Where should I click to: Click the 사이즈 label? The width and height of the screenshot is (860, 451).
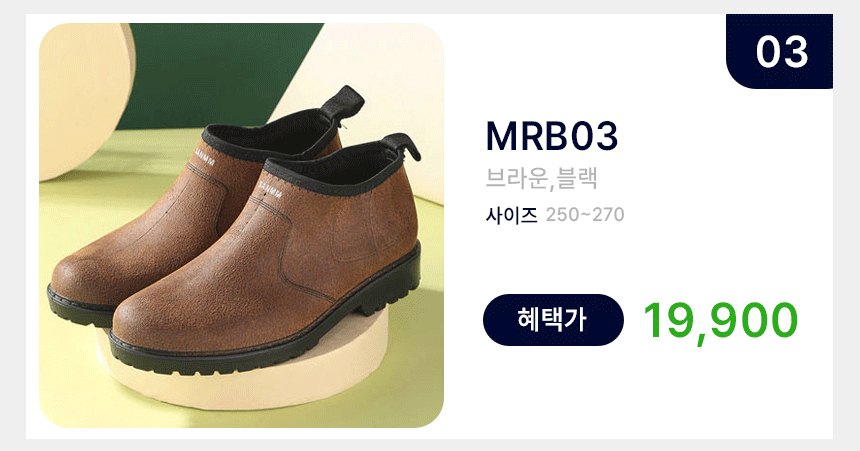coord(511,215)
